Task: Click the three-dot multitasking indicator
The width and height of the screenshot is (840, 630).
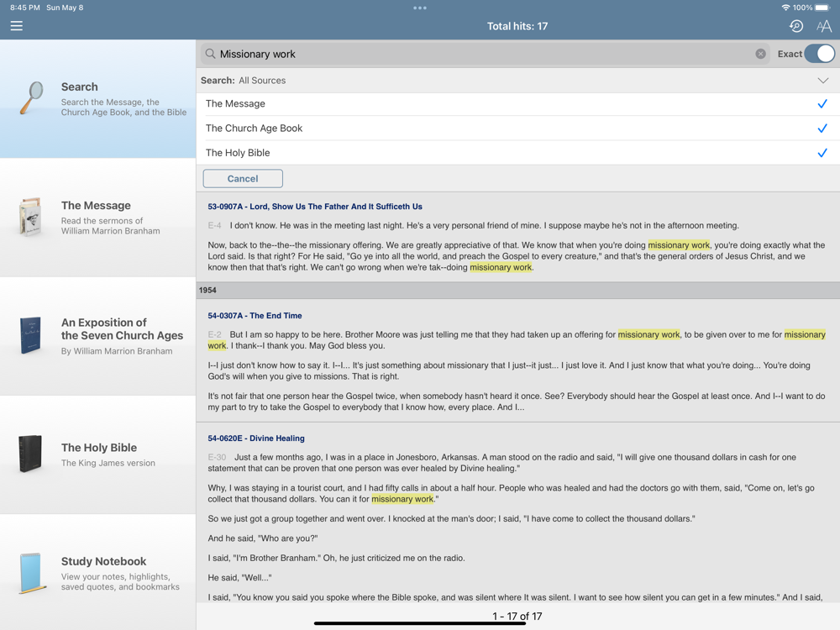Action: click(420, 8)
